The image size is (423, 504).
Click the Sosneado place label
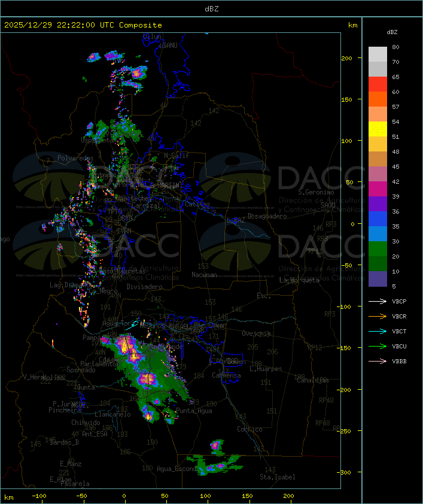tap(81, 370)
